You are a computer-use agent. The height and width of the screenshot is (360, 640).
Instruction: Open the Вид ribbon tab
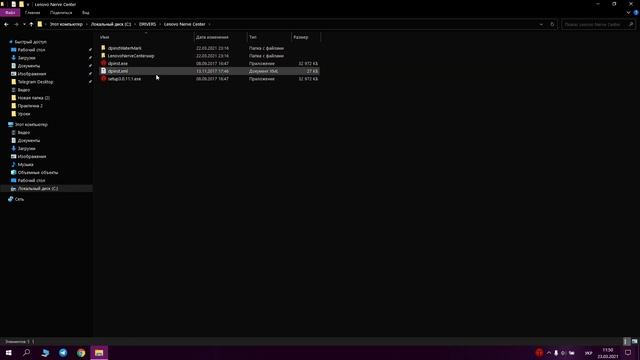pos(85,13)
